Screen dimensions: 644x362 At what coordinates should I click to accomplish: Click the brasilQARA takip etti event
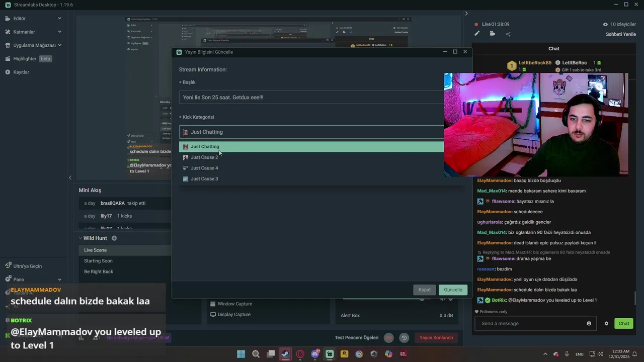pyautogui.click(x=125, y=203)
